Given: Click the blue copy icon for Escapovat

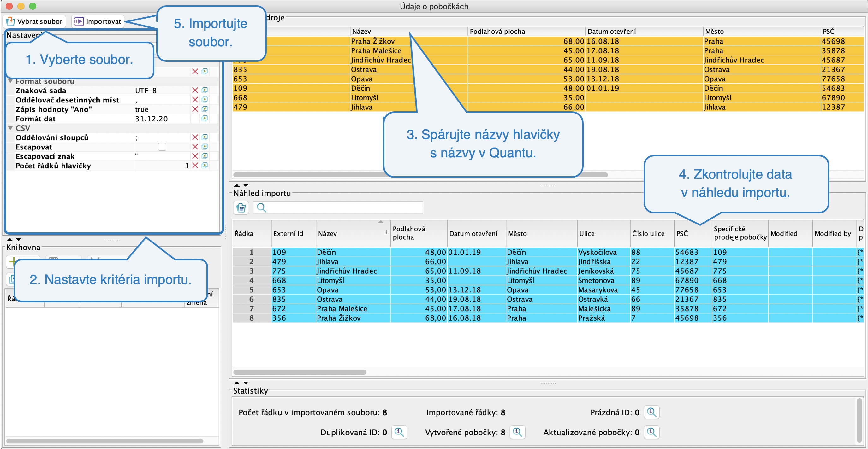Looking at the screenshot, I should (x=205, y=147).
